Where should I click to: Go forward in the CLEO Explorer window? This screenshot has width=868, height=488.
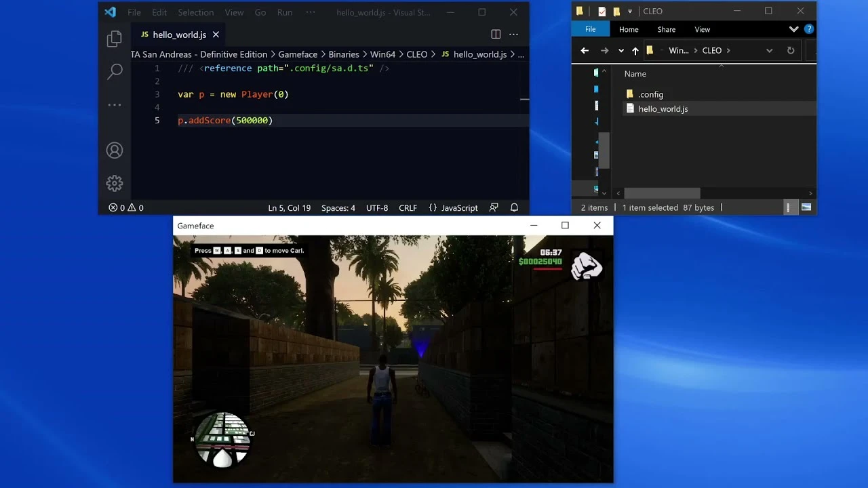pos(604,51)
